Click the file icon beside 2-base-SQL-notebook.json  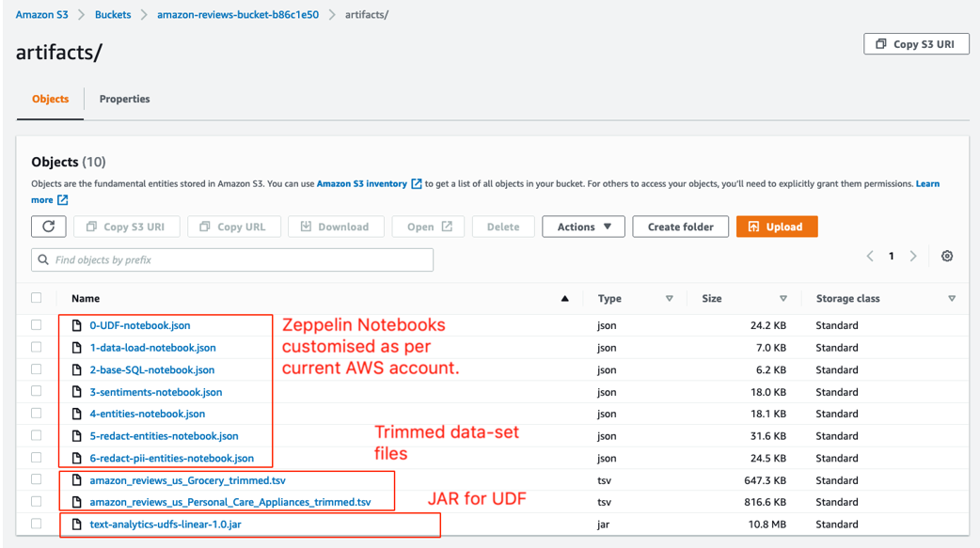pos(77,370)
